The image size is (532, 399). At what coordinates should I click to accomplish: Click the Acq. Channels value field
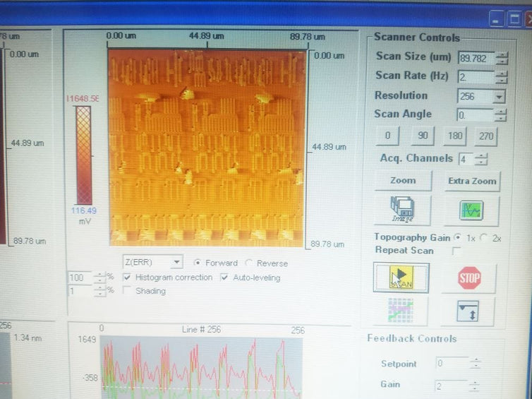click(467, 159)
